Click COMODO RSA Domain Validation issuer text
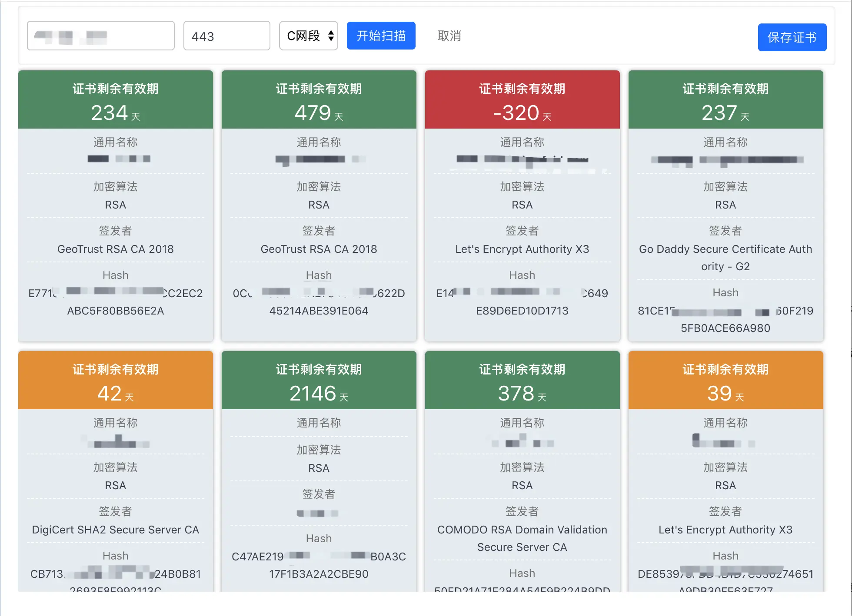 click(522, 538)
